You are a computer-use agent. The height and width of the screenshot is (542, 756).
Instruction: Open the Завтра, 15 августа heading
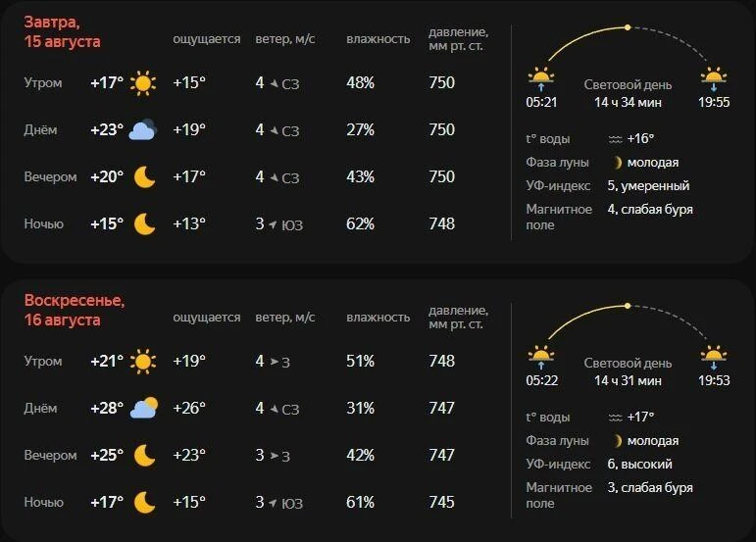[62, 31]
